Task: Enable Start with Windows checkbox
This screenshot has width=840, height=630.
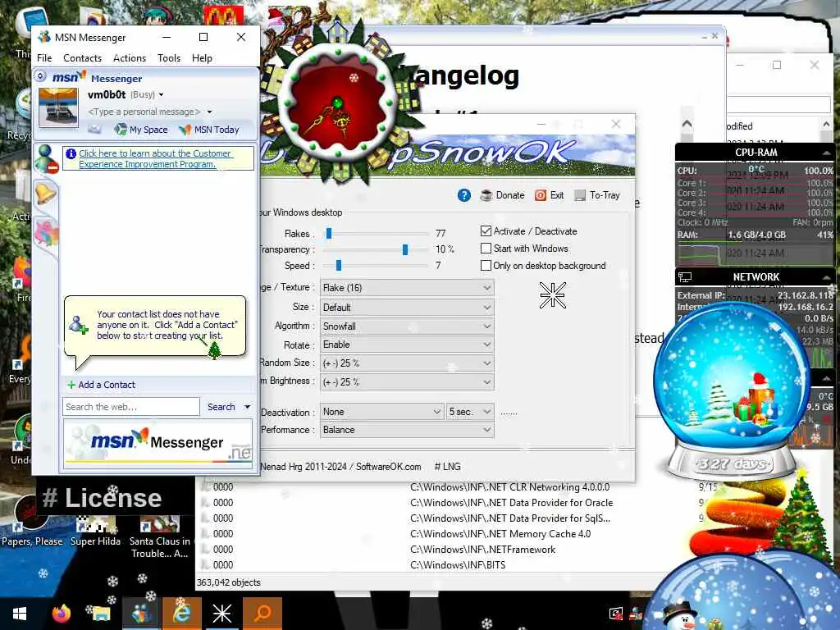Action: coord(486,248)
